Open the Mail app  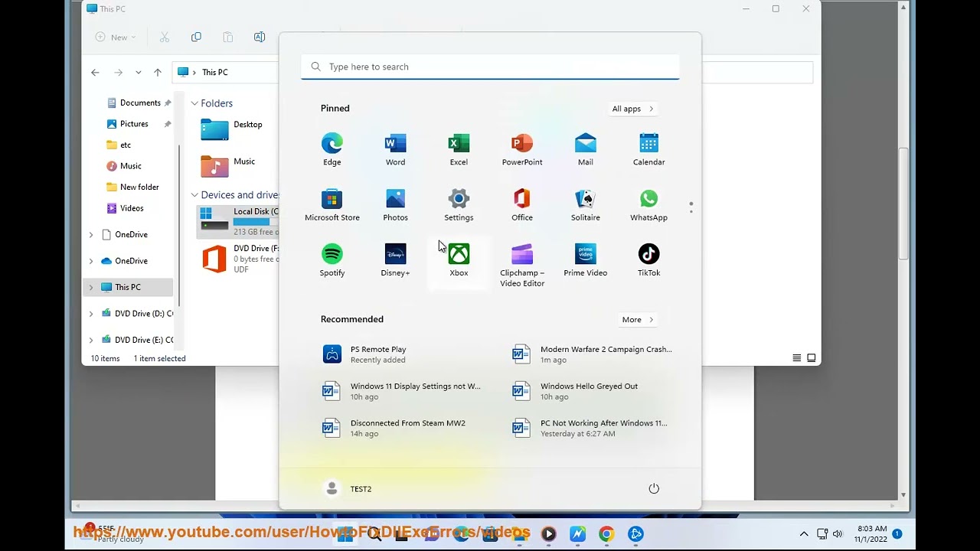point(586,149)
